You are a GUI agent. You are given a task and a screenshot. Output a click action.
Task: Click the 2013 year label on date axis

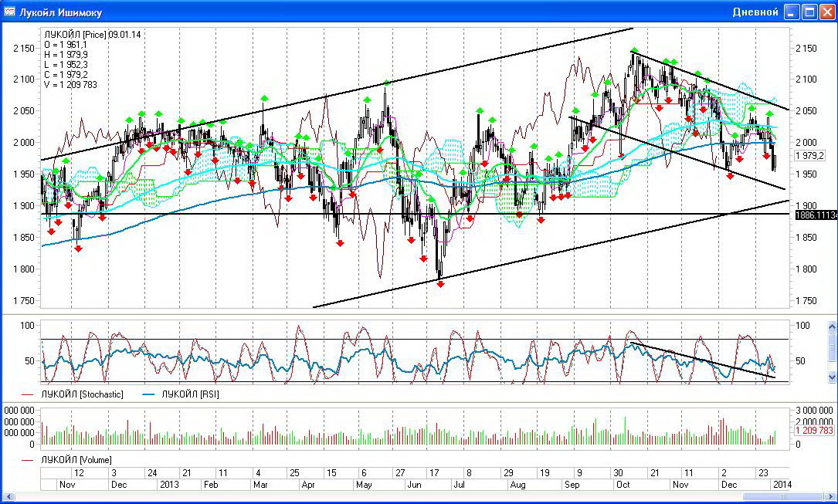(x=169, y=484)
